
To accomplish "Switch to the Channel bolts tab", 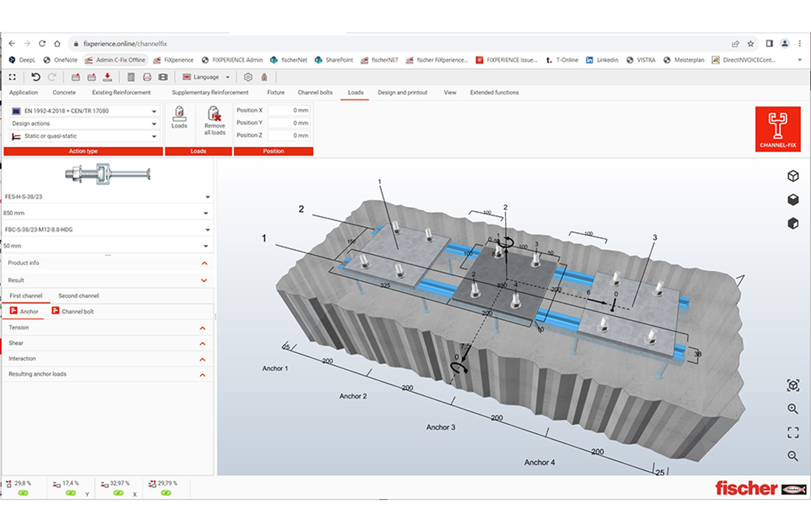I will click(x=315, y=92).
